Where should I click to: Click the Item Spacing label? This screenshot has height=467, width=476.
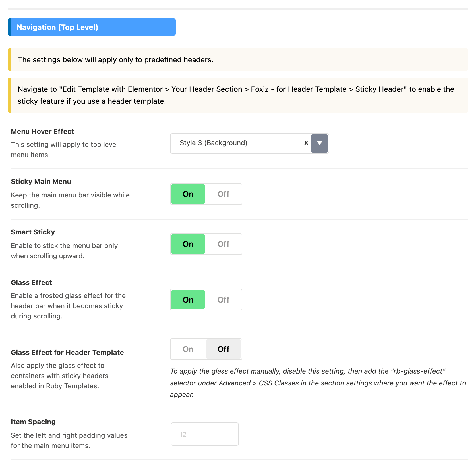pos(33,422)
